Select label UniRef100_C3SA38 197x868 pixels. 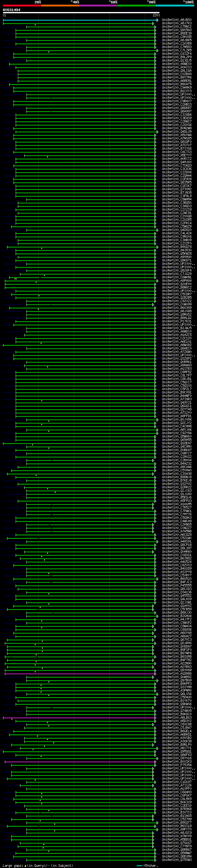[x=177, y=474]
